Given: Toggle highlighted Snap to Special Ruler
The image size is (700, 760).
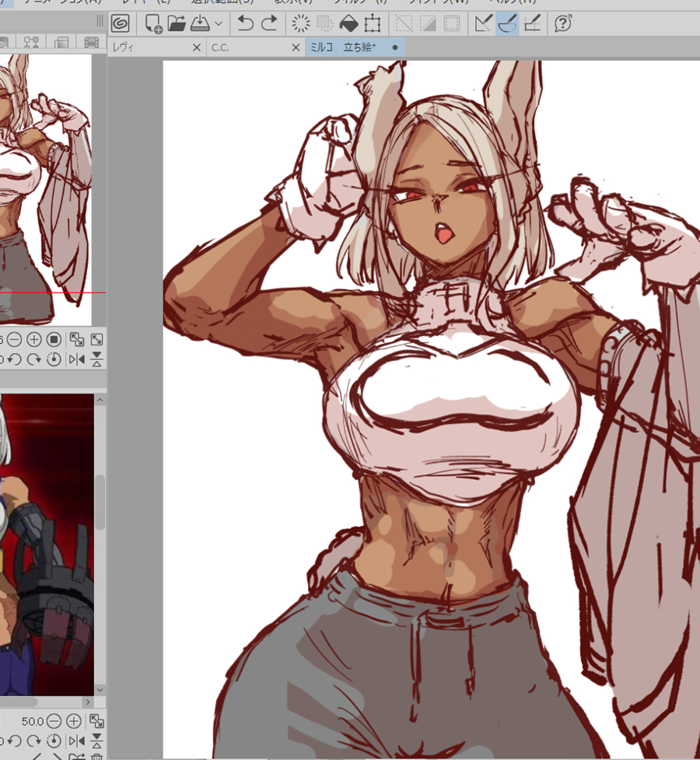Looking at the screenshot, I should point(507,23).
